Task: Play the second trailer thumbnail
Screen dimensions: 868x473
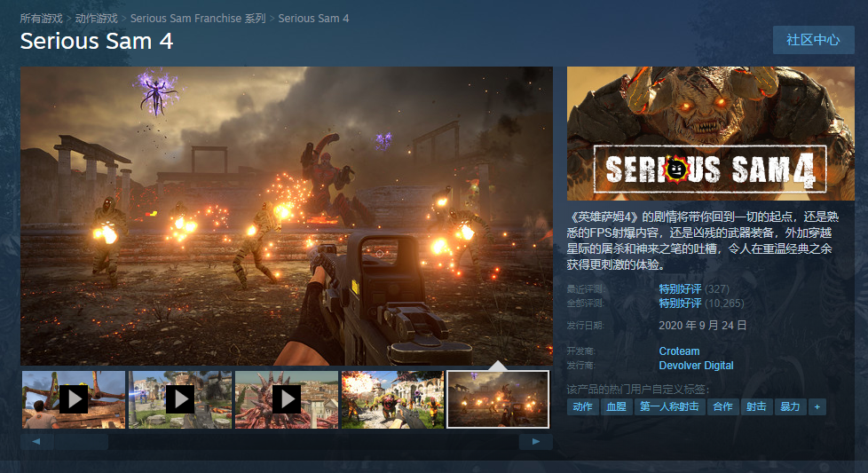Action: (180, 399)
